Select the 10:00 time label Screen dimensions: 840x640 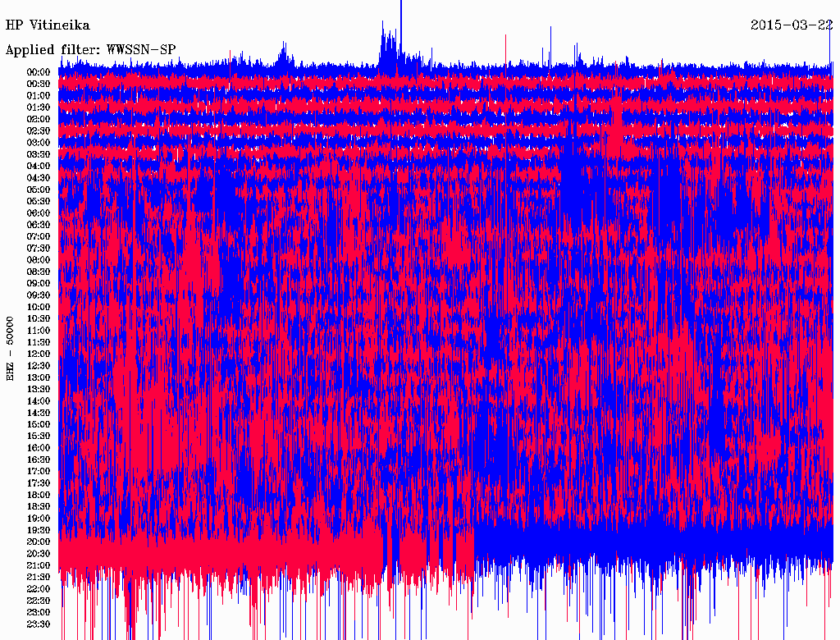pyautogui.click(x=39, y=307)
